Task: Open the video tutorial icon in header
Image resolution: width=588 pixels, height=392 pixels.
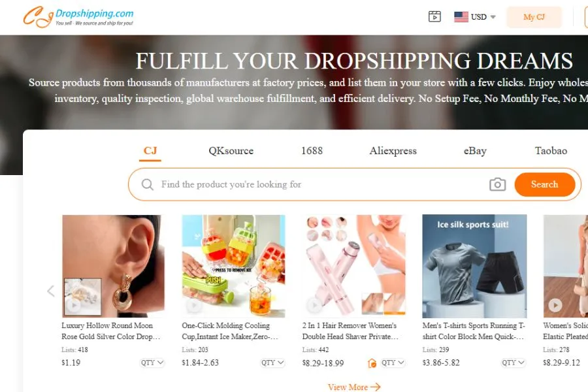Action: tap(434, 16)
